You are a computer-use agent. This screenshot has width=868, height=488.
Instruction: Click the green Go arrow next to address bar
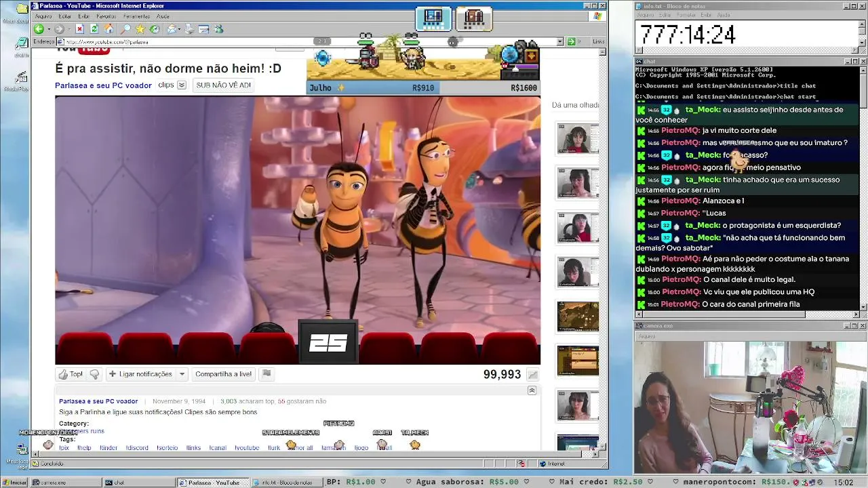[570, 41]
